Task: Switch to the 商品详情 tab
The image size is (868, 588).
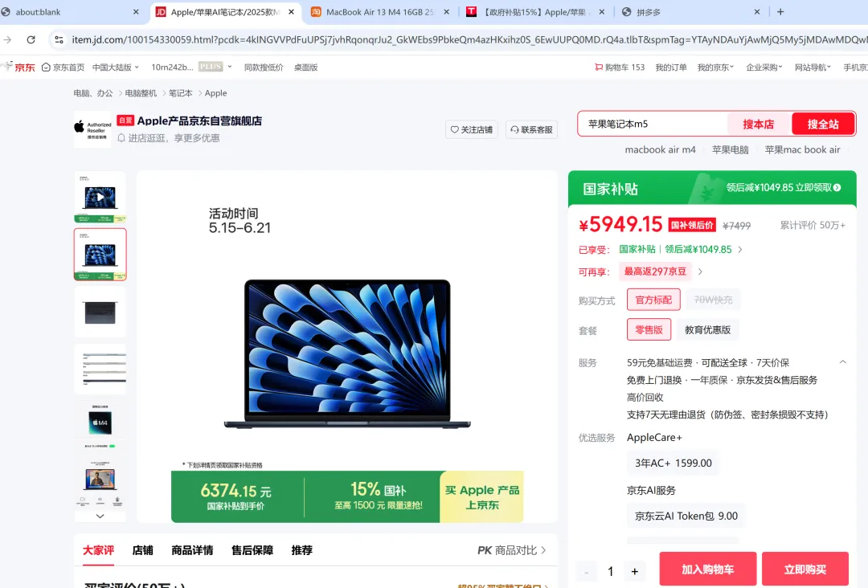Action: tap(192, 550)
